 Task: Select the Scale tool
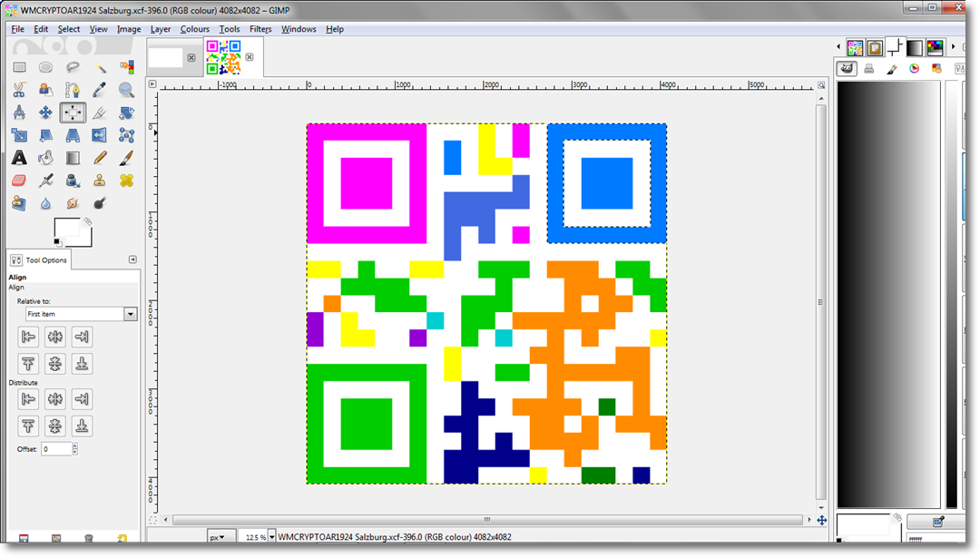(x=19, y=135)
